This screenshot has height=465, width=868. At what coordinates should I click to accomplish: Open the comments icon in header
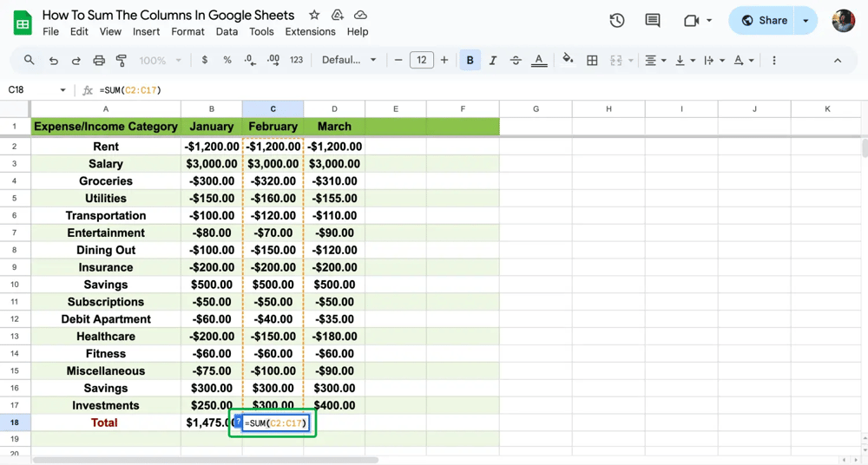(x=653, y=21)
